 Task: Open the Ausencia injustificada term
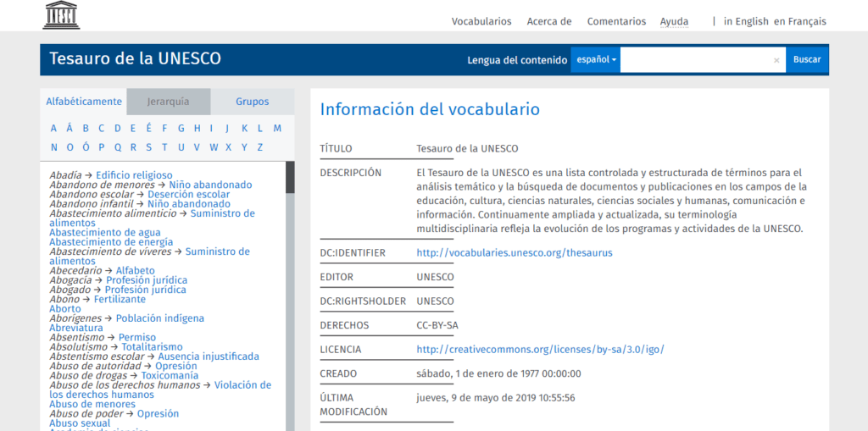tap(209, 356)
